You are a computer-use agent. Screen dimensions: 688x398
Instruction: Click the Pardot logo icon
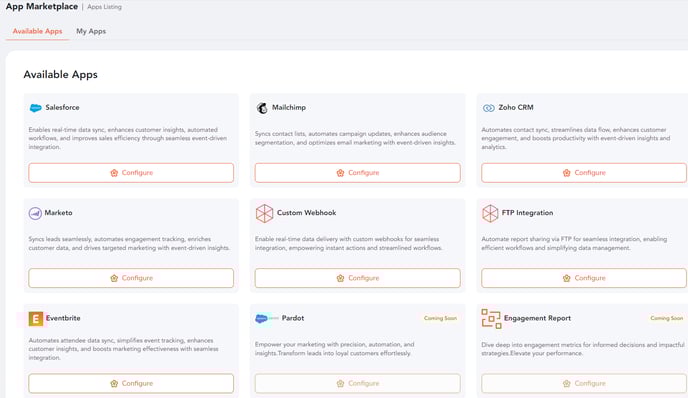tap(266, 319)
